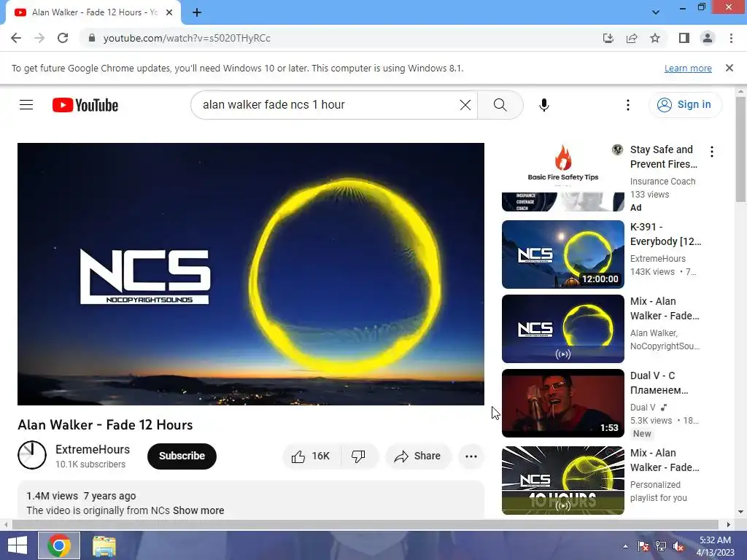This screenshot has width=747, height=560.
Task: View site info via padlock icon
Action: (x=92, y=38)
